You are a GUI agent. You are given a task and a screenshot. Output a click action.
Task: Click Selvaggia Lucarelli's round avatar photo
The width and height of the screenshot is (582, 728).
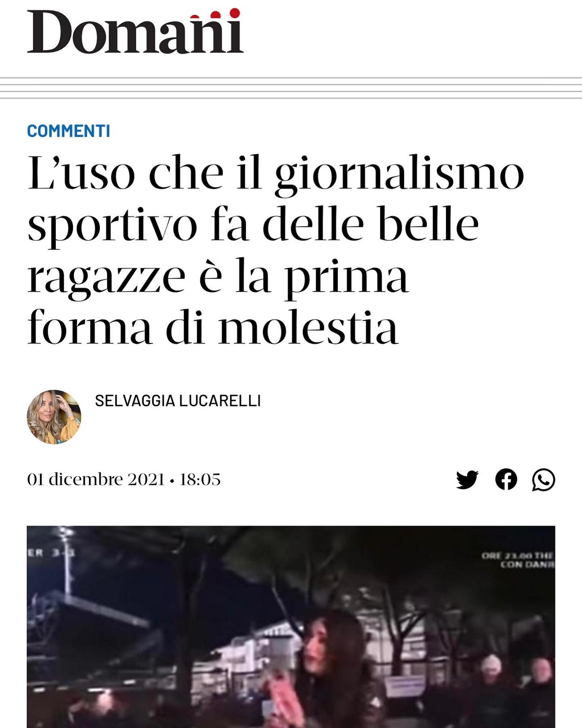pyautogui.click(x=54, y=417)
